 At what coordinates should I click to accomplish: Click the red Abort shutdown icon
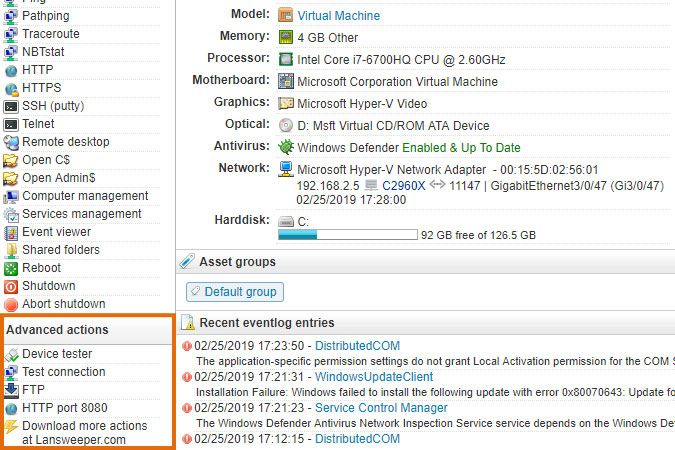[11, 304]
